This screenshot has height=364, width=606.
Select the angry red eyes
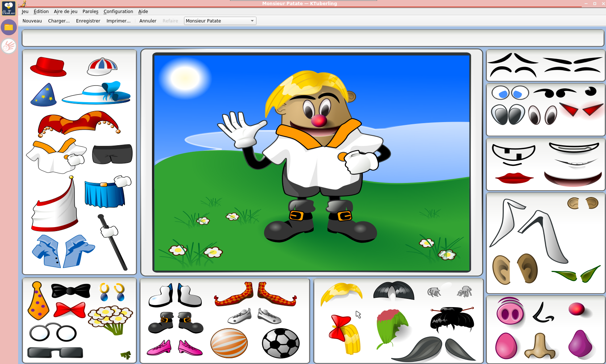point(581,109)
